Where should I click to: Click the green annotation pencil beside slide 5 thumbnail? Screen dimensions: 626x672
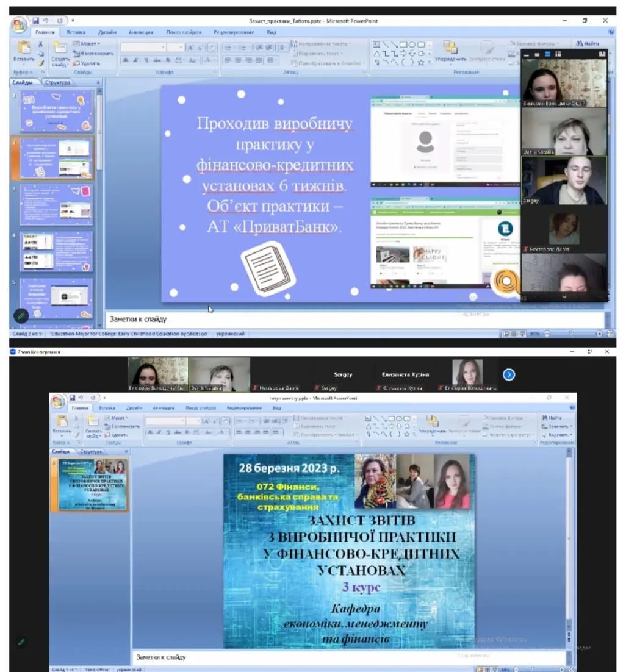21,316
